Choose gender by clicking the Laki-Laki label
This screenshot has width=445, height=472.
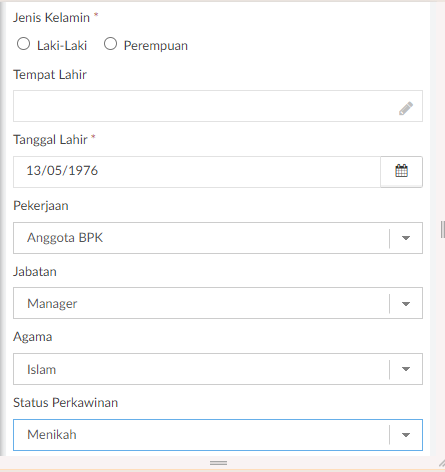[62, 46]
